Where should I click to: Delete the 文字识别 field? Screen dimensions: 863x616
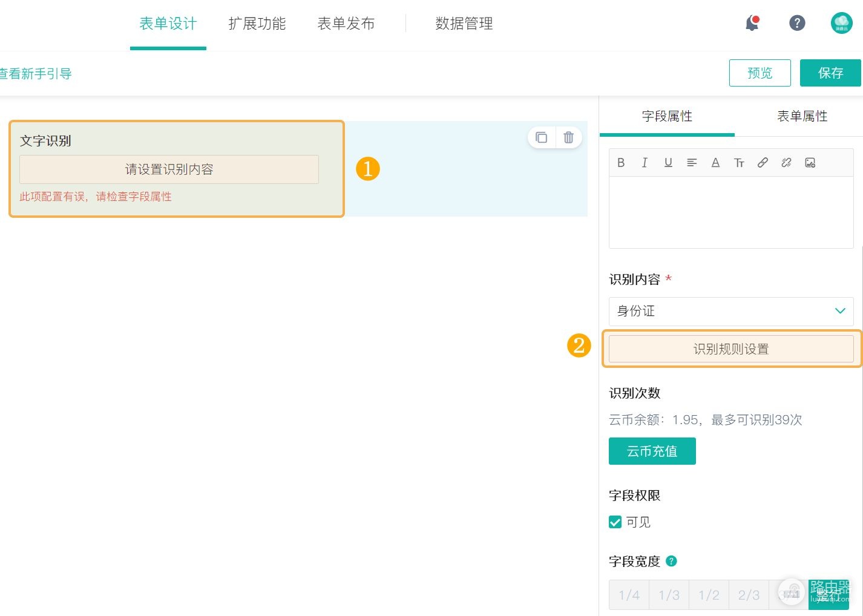[568, 137]
